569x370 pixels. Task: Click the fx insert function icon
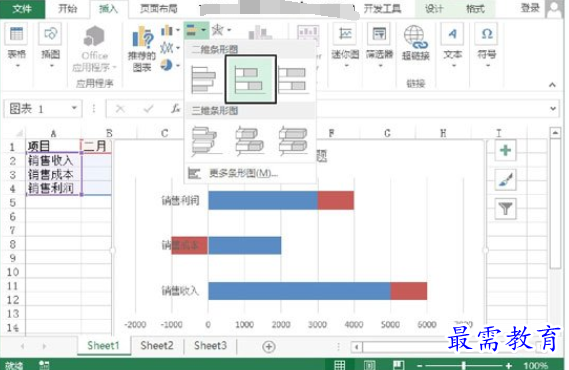tap(175, 108)
